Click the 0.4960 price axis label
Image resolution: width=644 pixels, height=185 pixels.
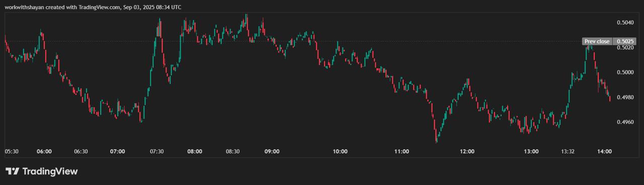pos(625,122)
